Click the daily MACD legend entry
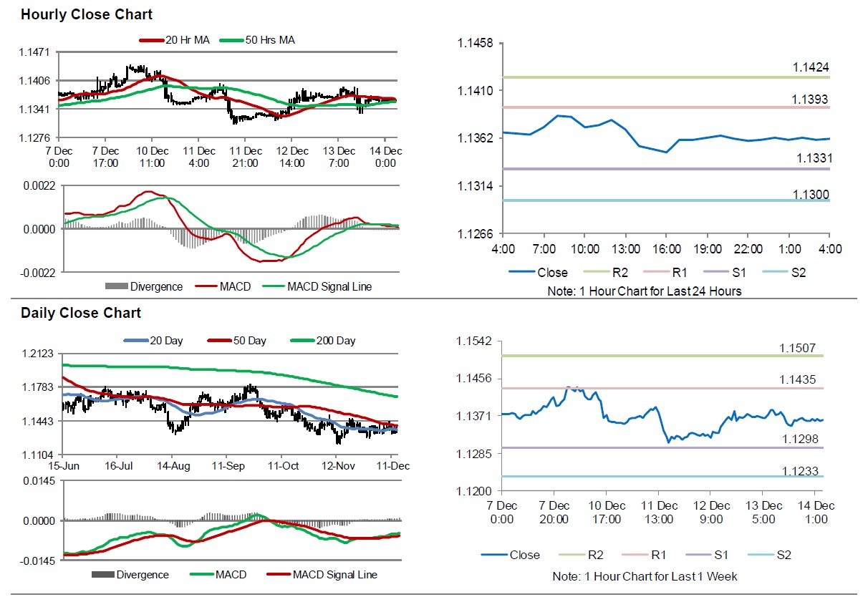The height and width of the screenshot is (597, 868). [x=218, y=575]
